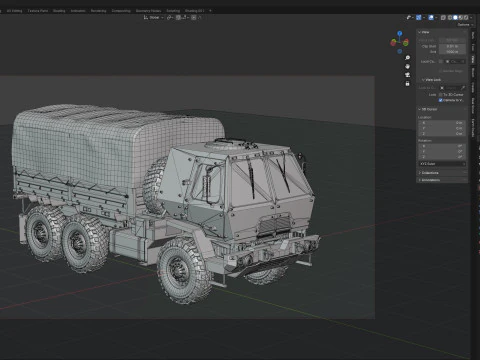The image size is (480, 360).
Task: Click the 3D Cursor Location Z field
Action: click(442, 134)
